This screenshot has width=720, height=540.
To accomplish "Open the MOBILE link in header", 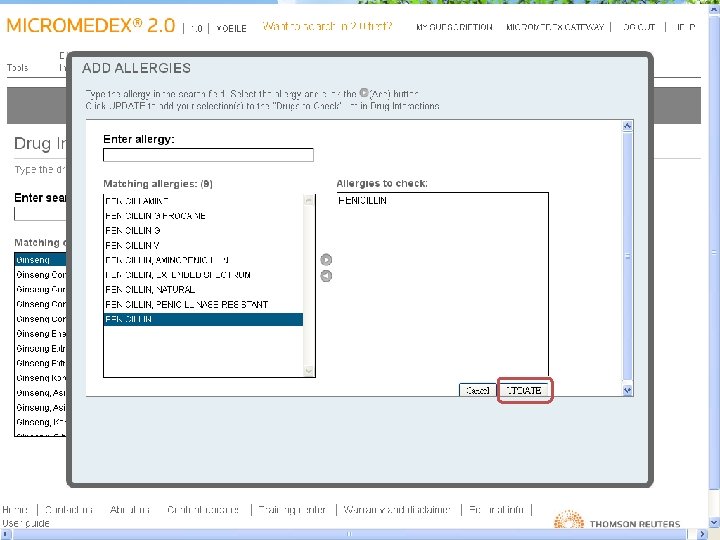I will tap(231, 28).
